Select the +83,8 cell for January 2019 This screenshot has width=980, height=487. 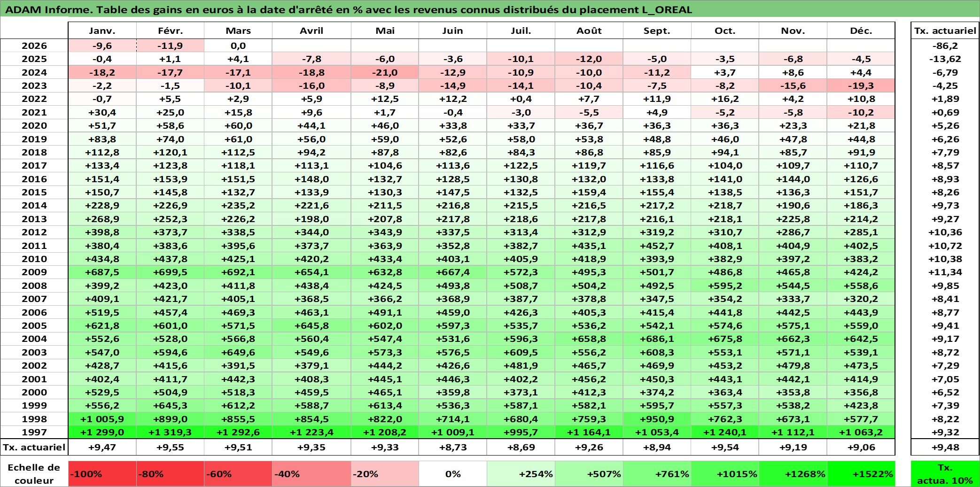pyautogui.click(x=102, y=139)
